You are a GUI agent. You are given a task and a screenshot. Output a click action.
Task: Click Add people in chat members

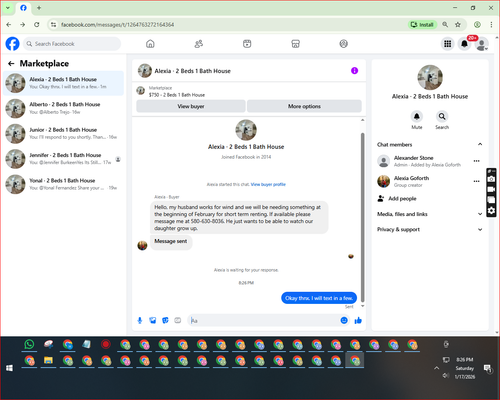point(402,199)
